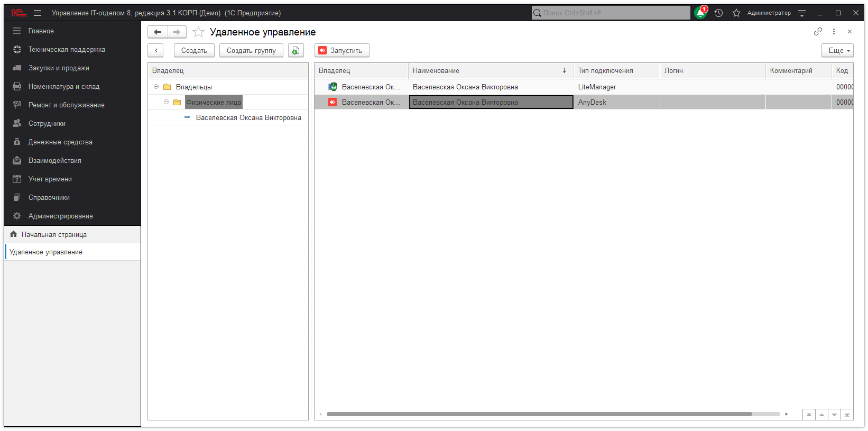Open the Еще dropdown menu

838,50
